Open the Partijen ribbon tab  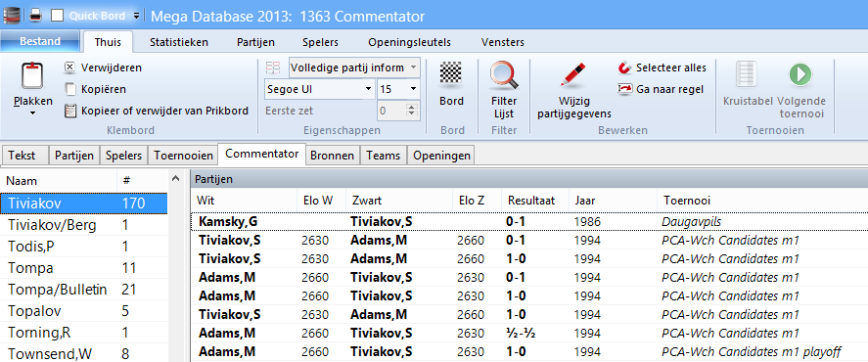[x=255, y=42]
